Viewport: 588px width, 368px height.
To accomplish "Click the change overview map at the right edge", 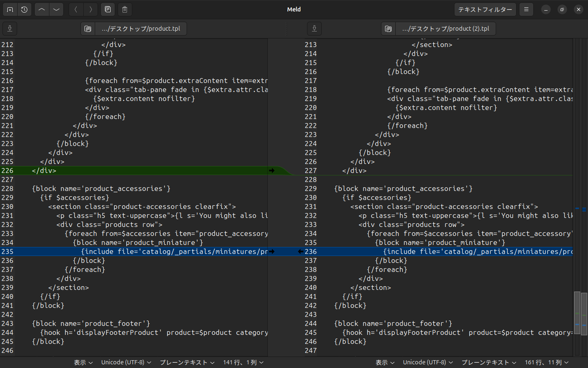I will click(584, 197).
